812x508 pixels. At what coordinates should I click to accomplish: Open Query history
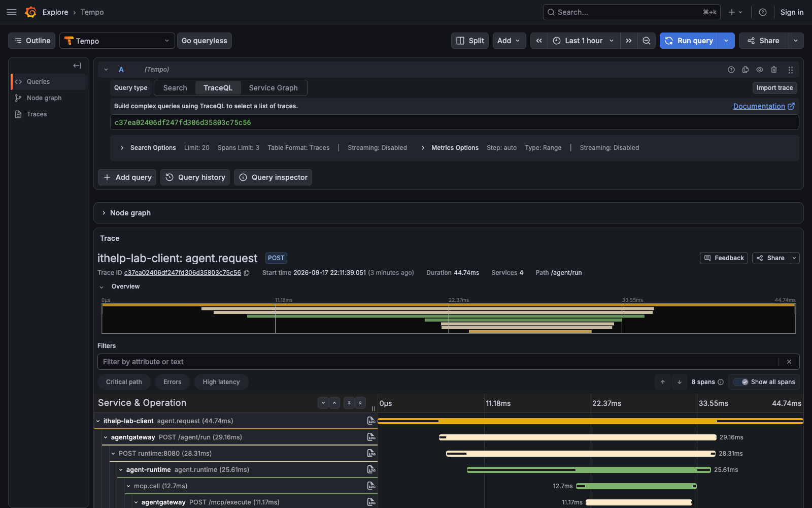pyautogui.click(x=195, y=177)
